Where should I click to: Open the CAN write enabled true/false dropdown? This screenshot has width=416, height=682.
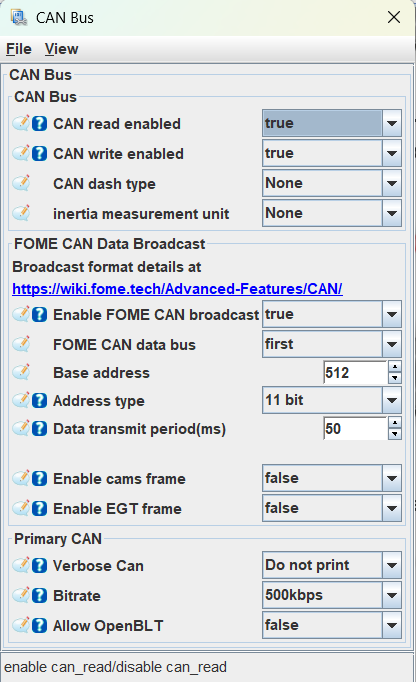(x=332, y=153)
